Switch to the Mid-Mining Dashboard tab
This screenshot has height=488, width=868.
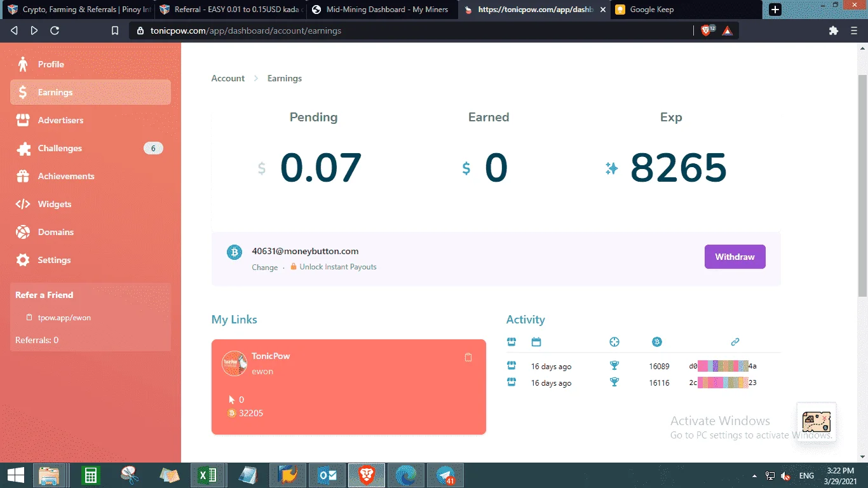(x=382, y=10)
